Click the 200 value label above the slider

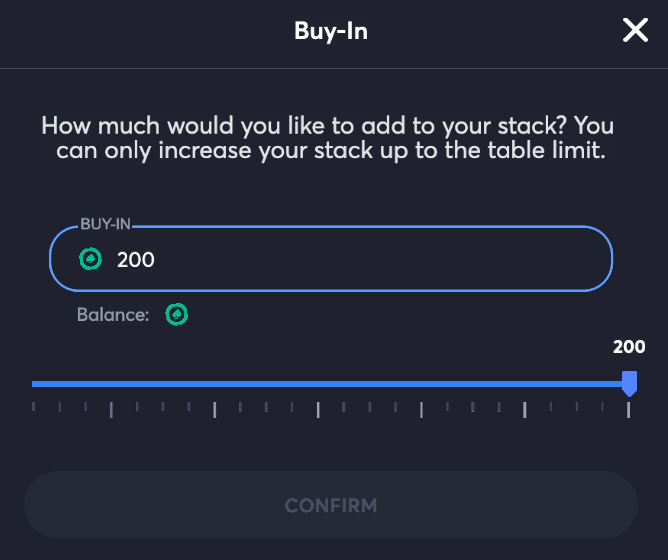click(629, 348)
